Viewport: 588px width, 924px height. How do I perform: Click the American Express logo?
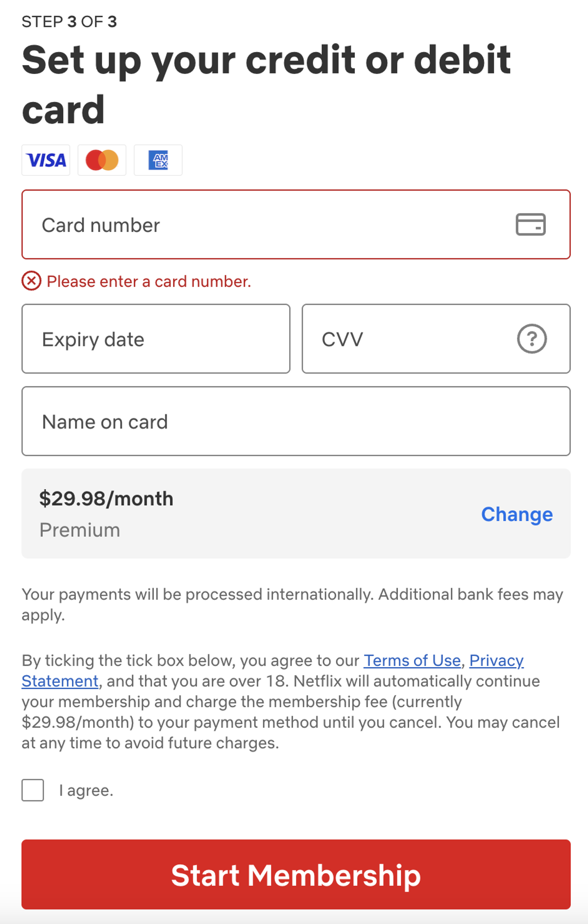pyautogui.click(x=158, y=160)
